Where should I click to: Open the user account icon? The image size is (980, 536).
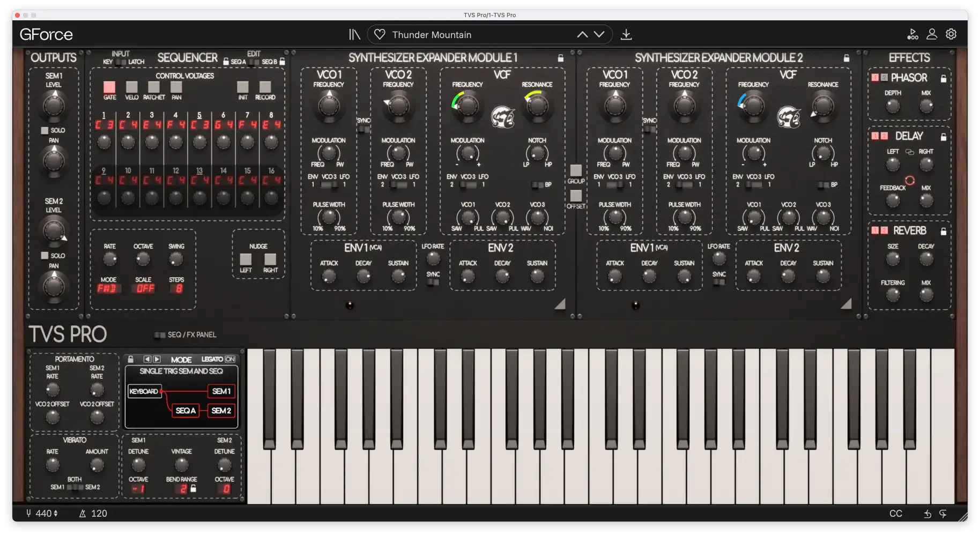(x=932, y=34)
